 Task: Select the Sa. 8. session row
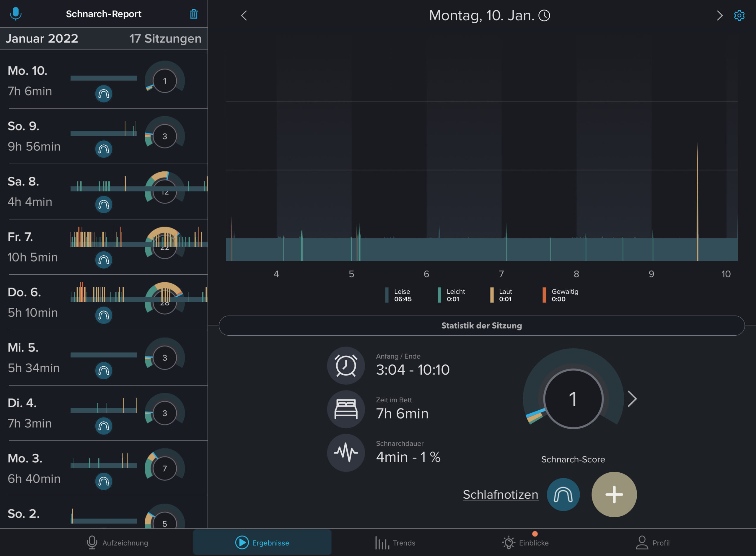coord(34,191)
